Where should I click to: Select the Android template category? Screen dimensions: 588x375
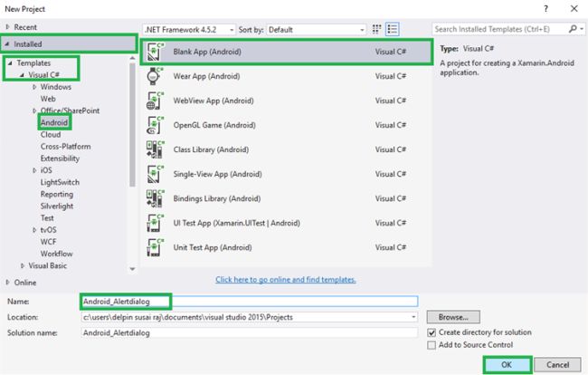[54, 123]
